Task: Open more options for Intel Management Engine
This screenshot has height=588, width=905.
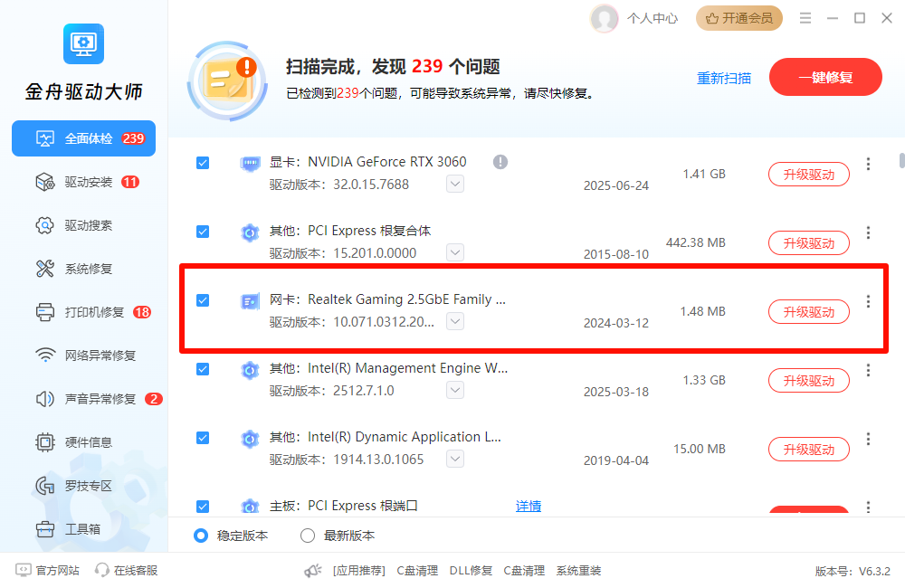Action: (x=868, y=370)
